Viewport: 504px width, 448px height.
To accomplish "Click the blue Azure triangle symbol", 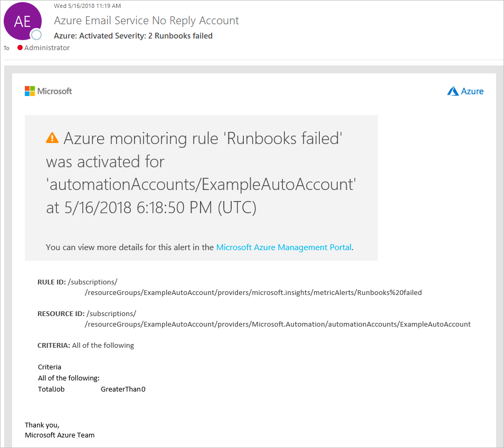I will pyautogui.click(x=453, y=90).
